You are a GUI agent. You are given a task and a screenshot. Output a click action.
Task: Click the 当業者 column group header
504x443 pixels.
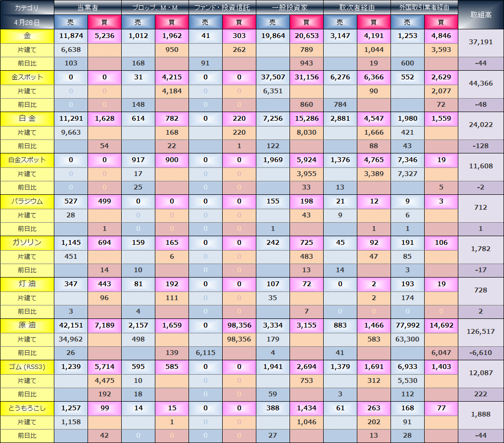coord(88,8)
